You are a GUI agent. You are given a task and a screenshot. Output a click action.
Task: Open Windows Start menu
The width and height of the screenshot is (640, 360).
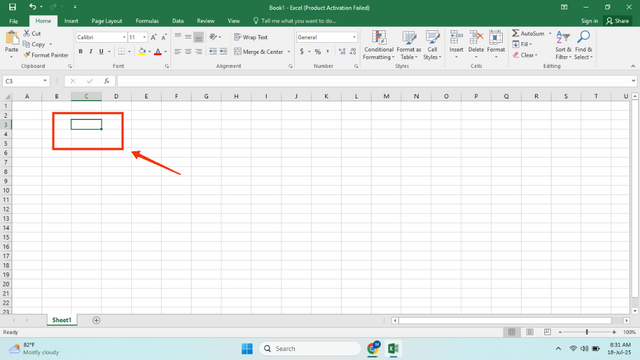247,349
